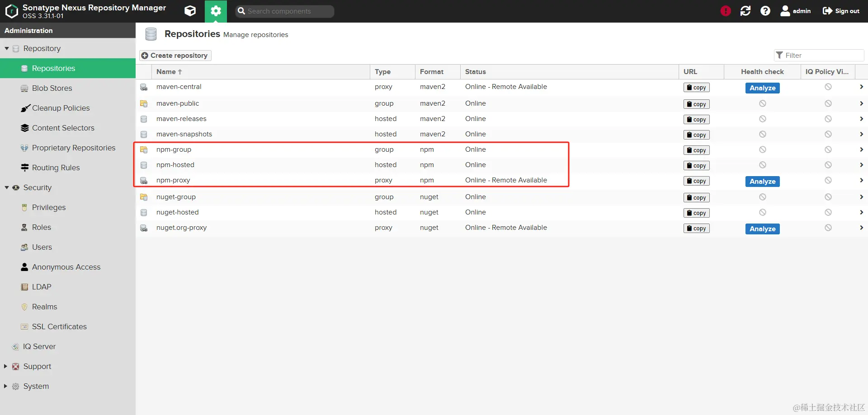View the red system status alert icon
The height and width of the screenshot is (415, 868).
tap(726, 11)
